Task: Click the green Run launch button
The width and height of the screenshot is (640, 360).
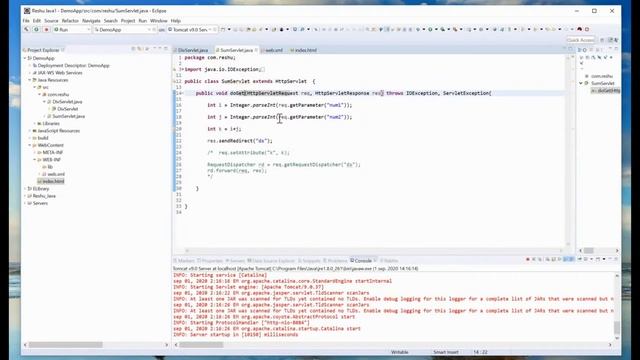Action: [36, 30]
